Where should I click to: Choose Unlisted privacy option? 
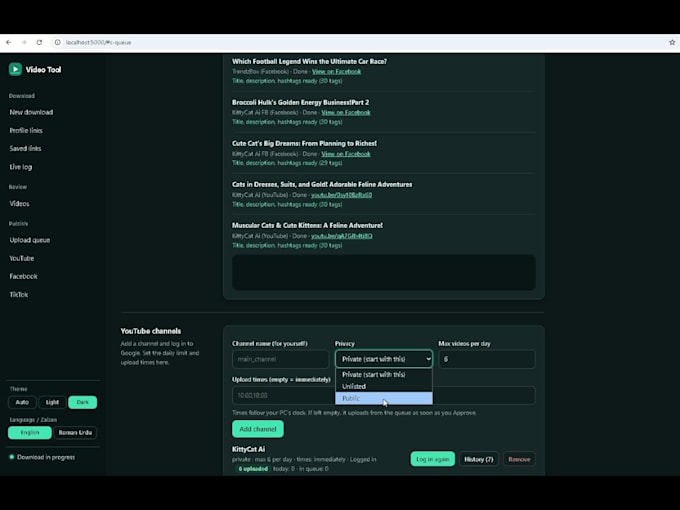[384, 386]
